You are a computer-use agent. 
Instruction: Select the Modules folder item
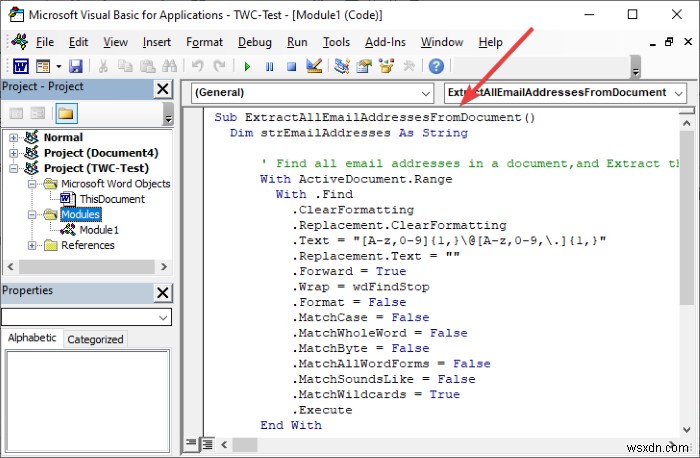pos(81,214)
